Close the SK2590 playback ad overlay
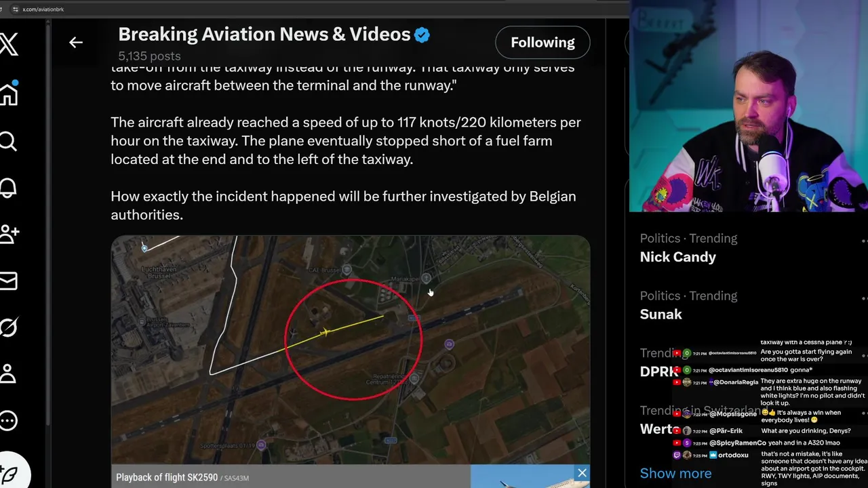Viewport: 868px width, 488px height. tap(582, 472)
